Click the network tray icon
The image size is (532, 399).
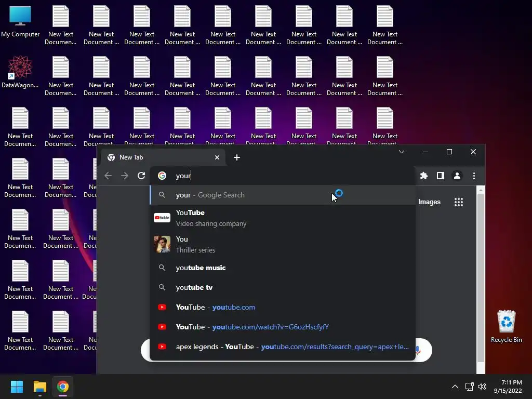pos(469,387)
